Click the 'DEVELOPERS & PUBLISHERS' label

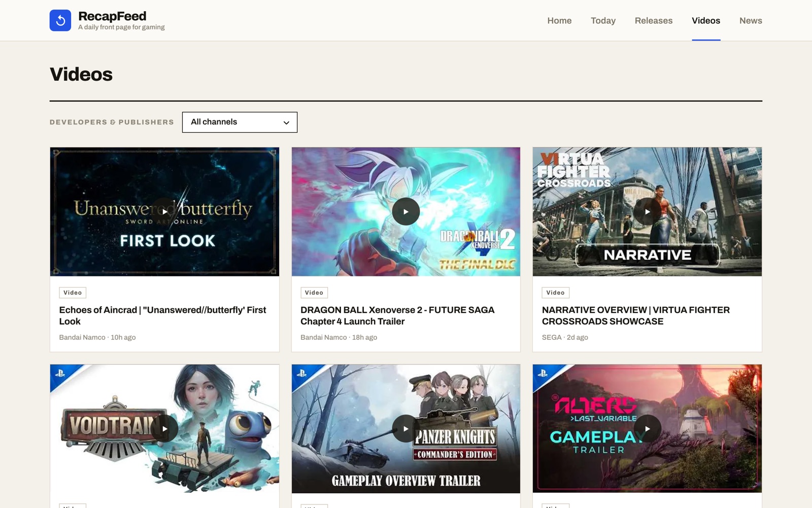coord(112,122)
